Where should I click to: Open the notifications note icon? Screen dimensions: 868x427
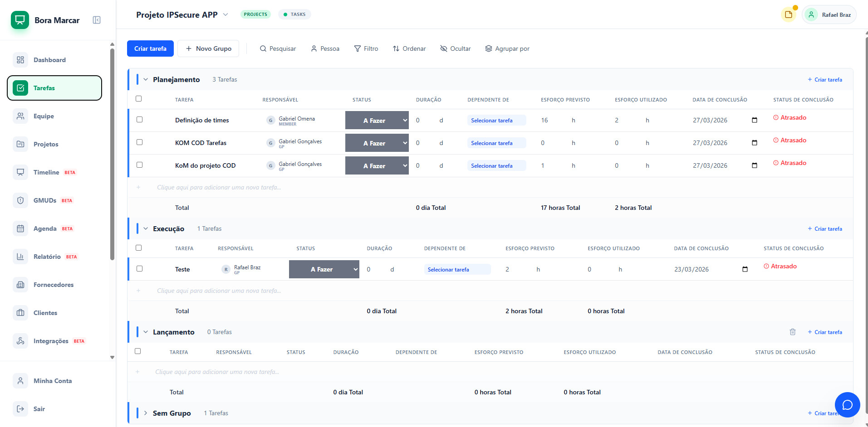(789, 15)
